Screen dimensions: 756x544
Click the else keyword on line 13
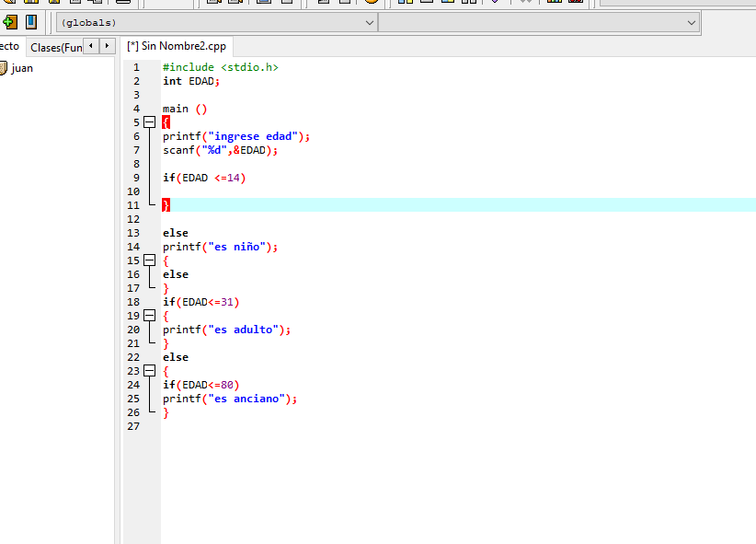[176, 233]
